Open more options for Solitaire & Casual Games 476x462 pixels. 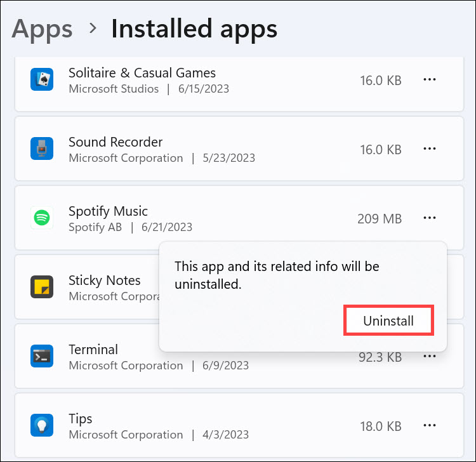[x=430, y=80]
